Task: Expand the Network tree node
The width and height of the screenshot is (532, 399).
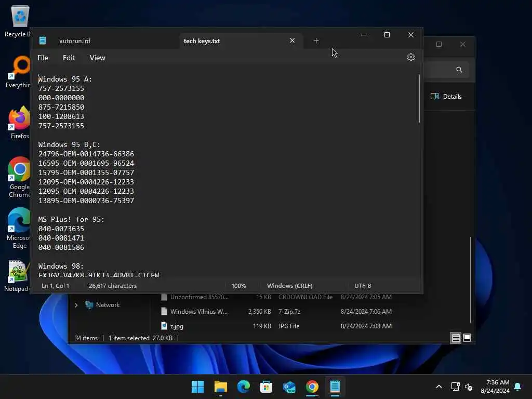Action: point(76,305)
